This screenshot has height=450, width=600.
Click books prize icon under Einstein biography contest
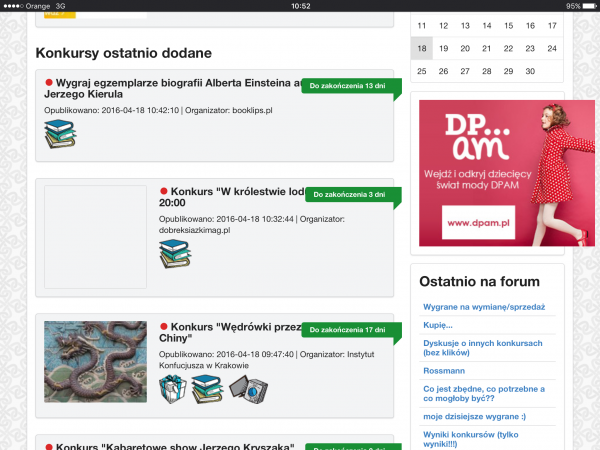pyautogui.click(x=59, y=134)
